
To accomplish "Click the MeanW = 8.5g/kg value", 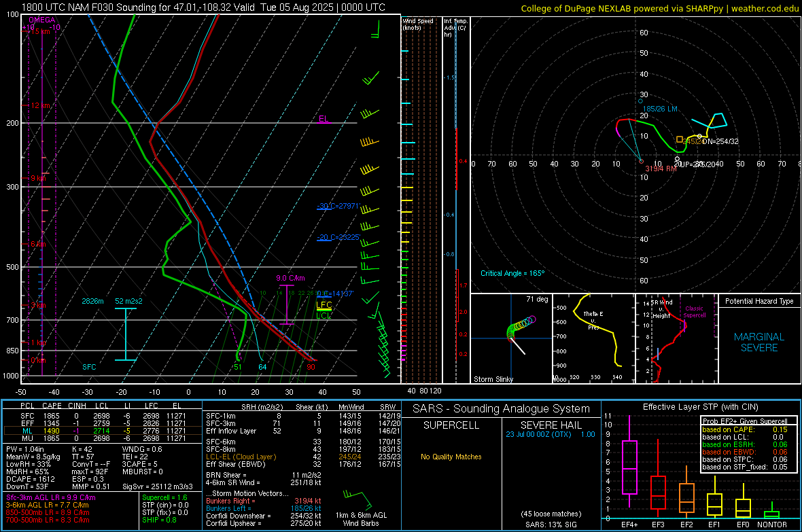I will (x=33, y=457).
